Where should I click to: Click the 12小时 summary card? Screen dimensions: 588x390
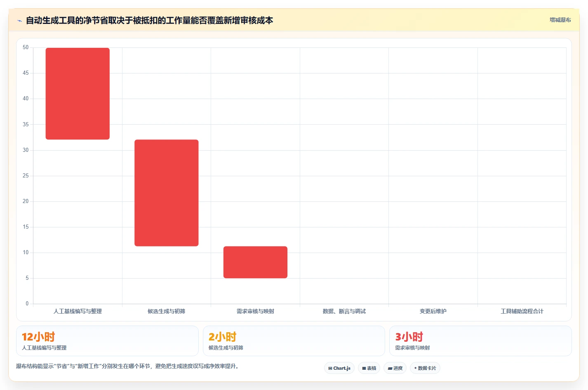point(107,341)
